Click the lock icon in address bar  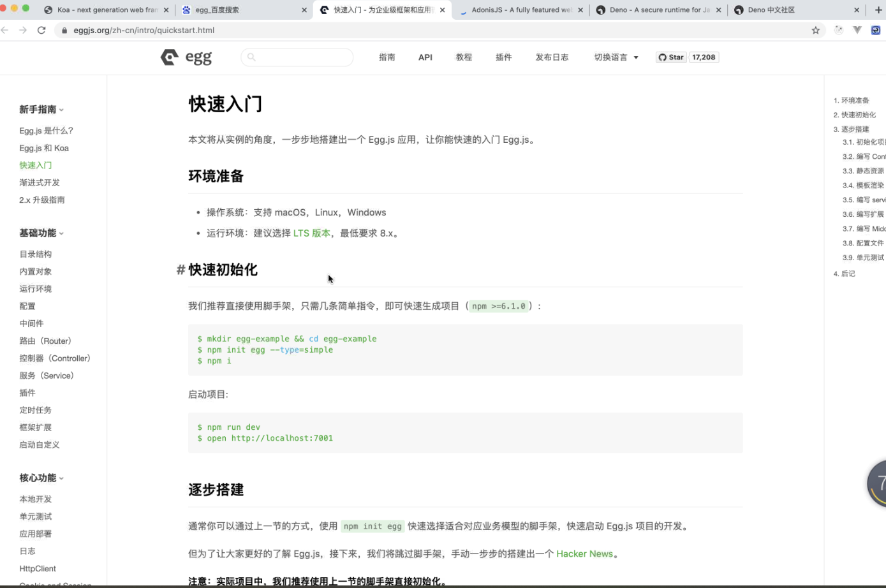(64, 30)
